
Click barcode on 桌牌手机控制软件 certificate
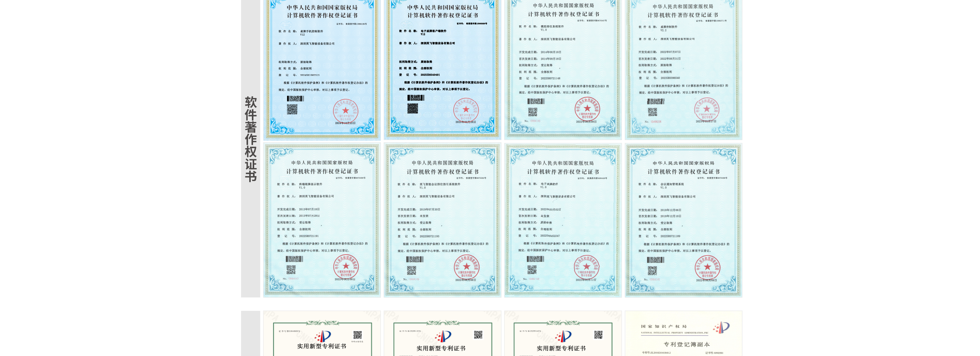[295, 99]
